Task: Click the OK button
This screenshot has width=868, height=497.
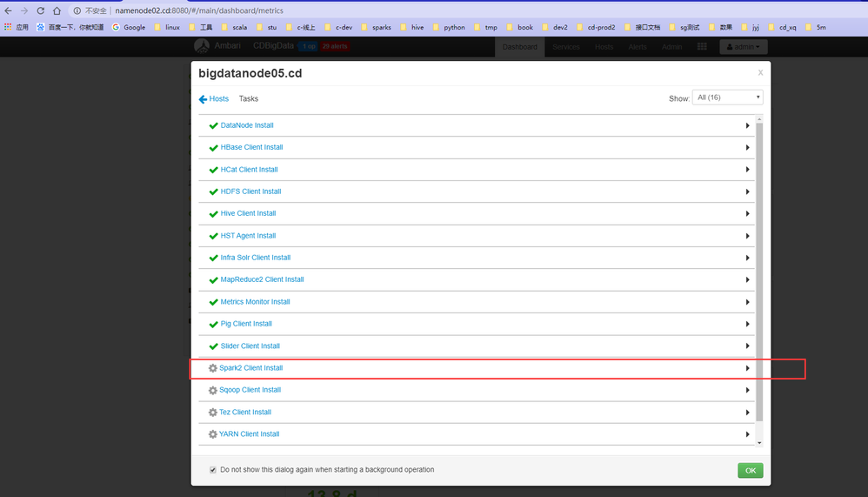Action: [750, 470]
